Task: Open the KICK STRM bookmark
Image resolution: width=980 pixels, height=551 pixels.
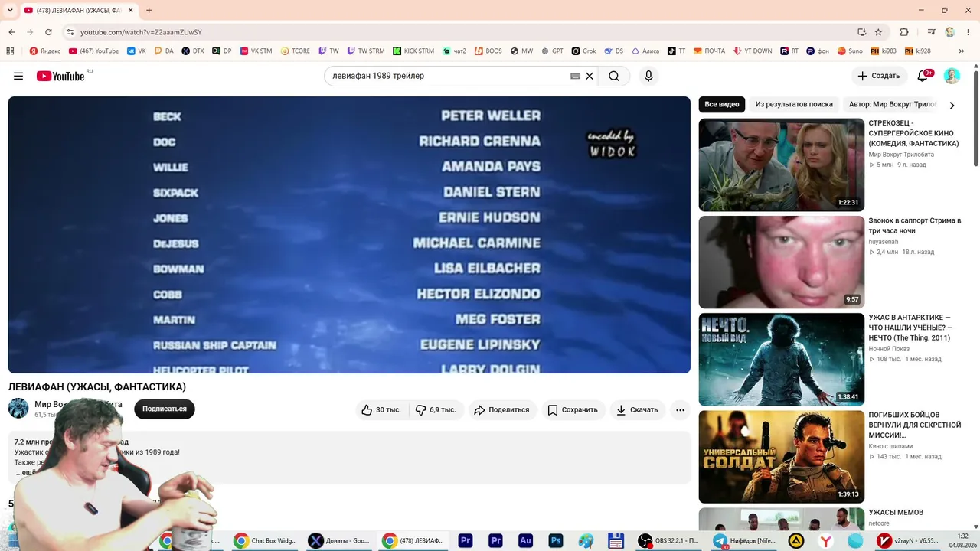Action: (x=413, y=51)
